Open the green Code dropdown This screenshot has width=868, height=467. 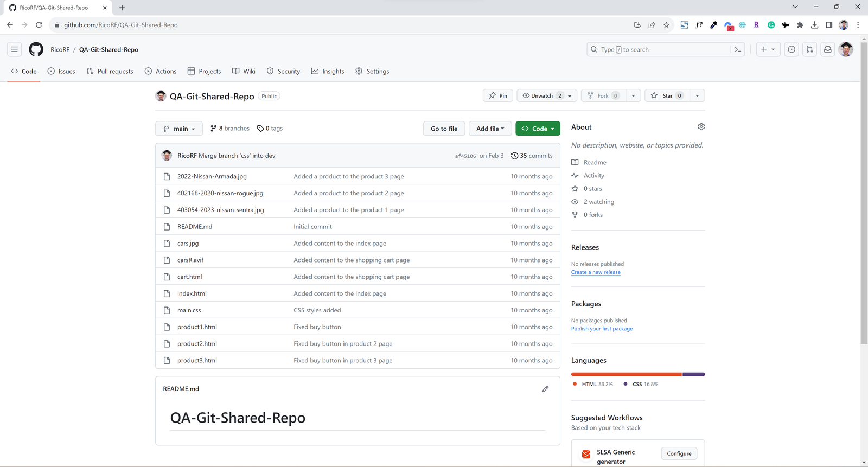click(538, 129)
